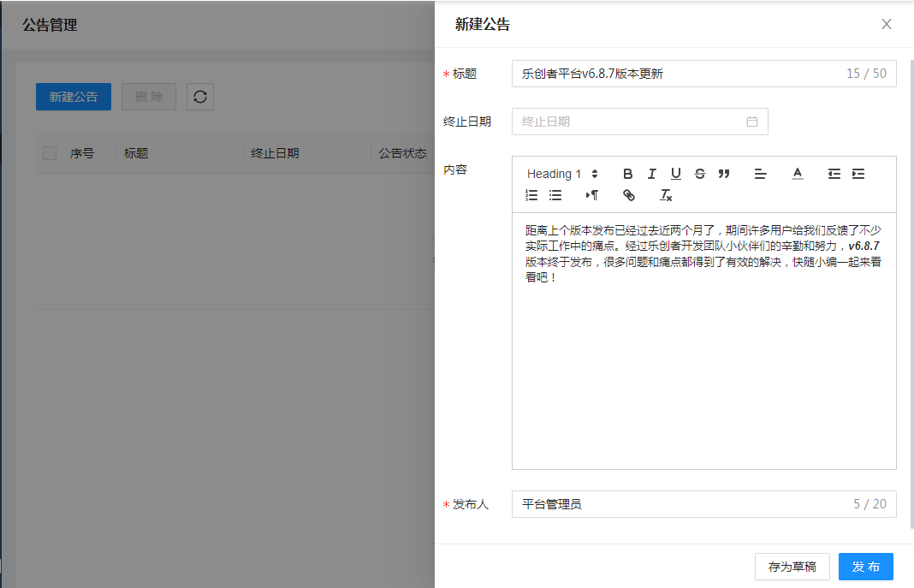Insert a blockquote
This screenshot has width=914, height=588.
[x=724, y=174]
